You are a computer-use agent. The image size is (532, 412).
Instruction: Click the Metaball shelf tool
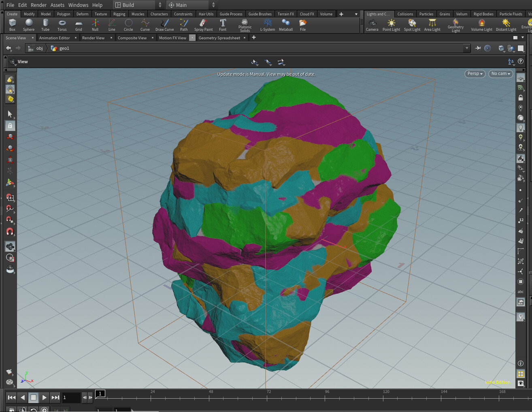286,25
